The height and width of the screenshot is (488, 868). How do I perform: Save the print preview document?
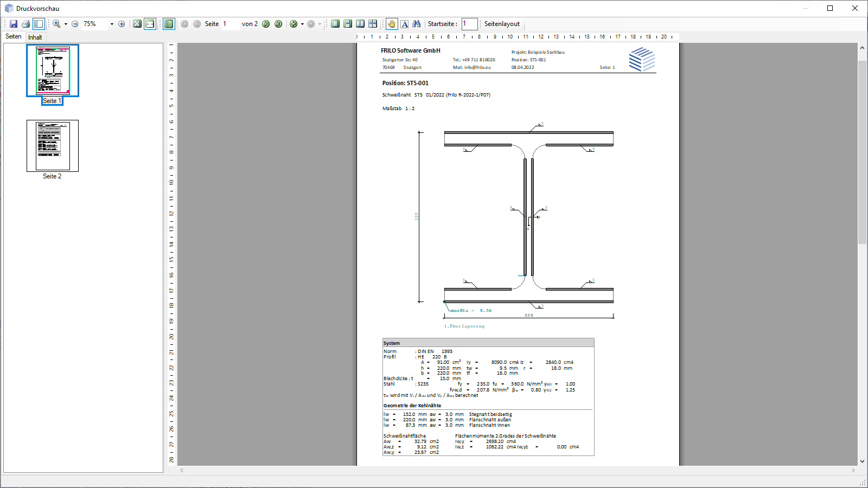(x=14, y=24)
